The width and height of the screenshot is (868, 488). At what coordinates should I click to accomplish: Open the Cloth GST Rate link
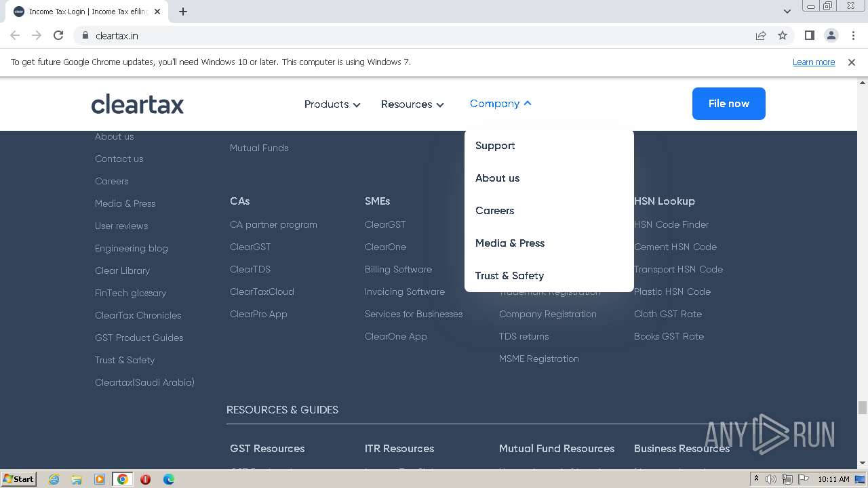(668, 314)
